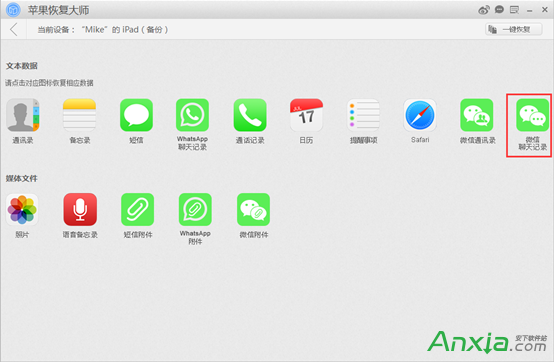The image size is (554, 362).
Task: Click the 一键恢复 one-click restore button
Action: [514, 29]
